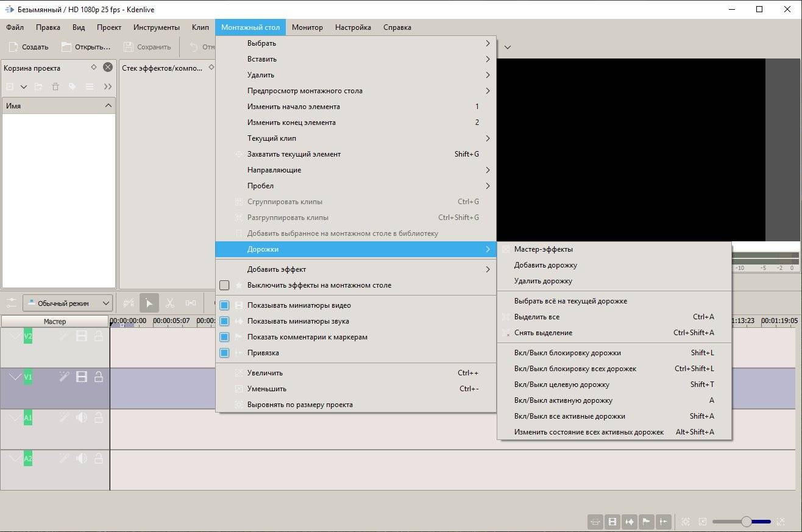Click Открыть… toolbar button
The image size is (802, 532).
point(86,47)
